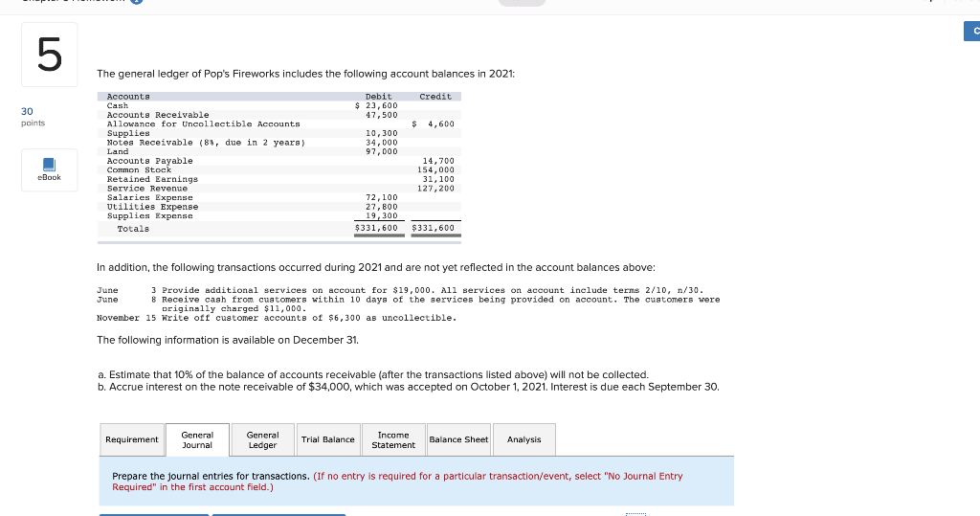980x516 pixels.
Task: Click the Supplies debit value 10,300
Action: point(381,133)
